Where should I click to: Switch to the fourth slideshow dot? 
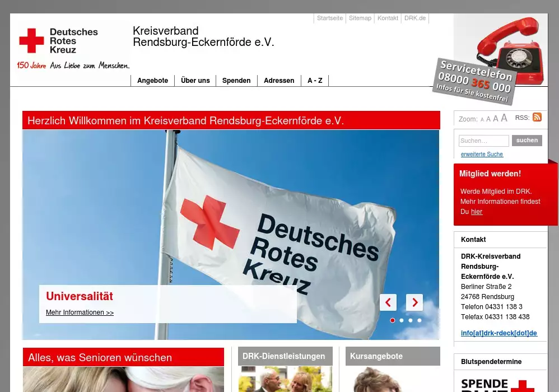pos(420,320)
